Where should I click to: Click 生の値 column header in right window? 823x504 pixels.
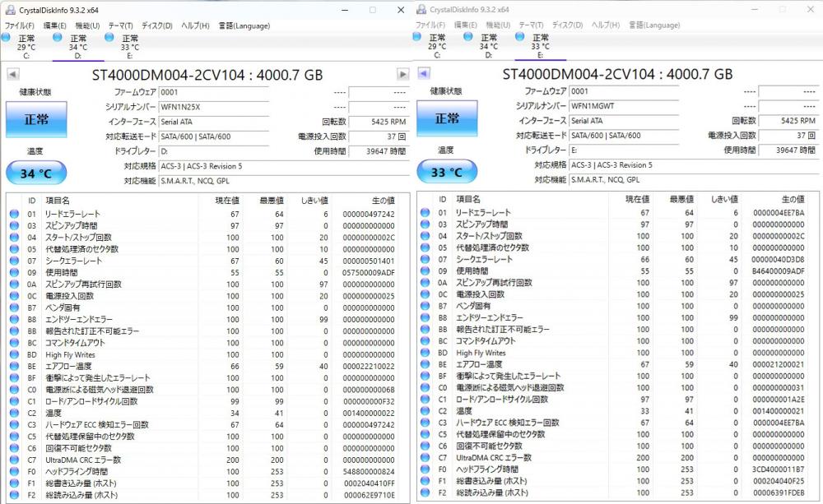click(x=793, y=199)
